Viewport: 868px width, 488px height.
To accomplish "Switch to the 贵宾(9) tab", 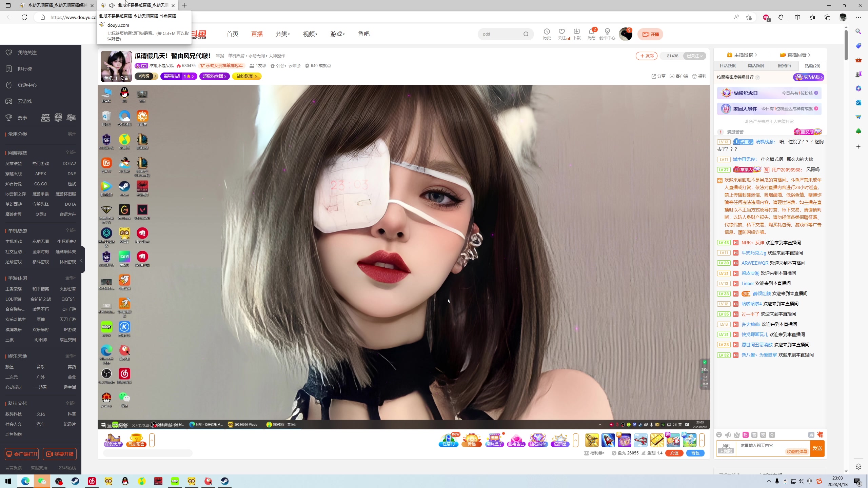I will click(x=784, y=66).
